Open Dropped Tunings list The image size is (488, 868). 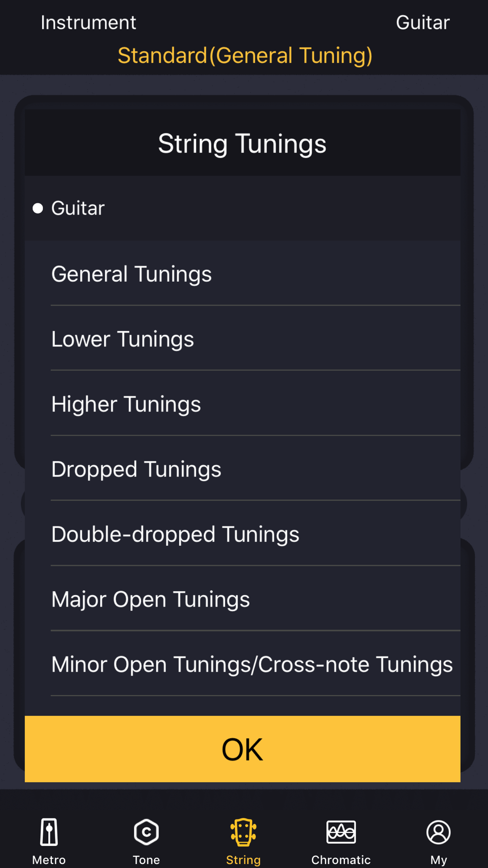pos(243,469)
